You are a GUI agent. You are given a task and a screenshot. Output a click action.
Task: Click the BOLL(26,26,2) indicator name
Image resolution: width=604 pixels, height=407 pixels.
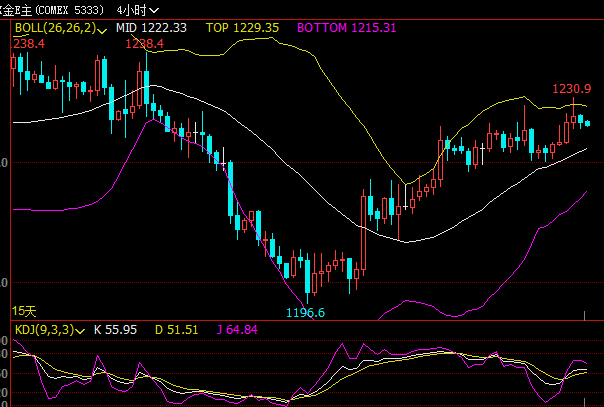[55, 28]
